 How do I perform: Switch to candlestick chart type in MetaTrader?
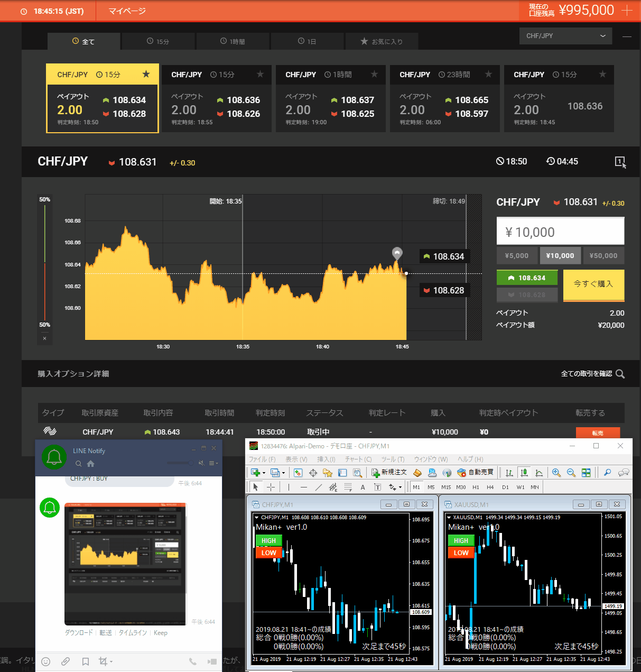click(x=524, y=473)
